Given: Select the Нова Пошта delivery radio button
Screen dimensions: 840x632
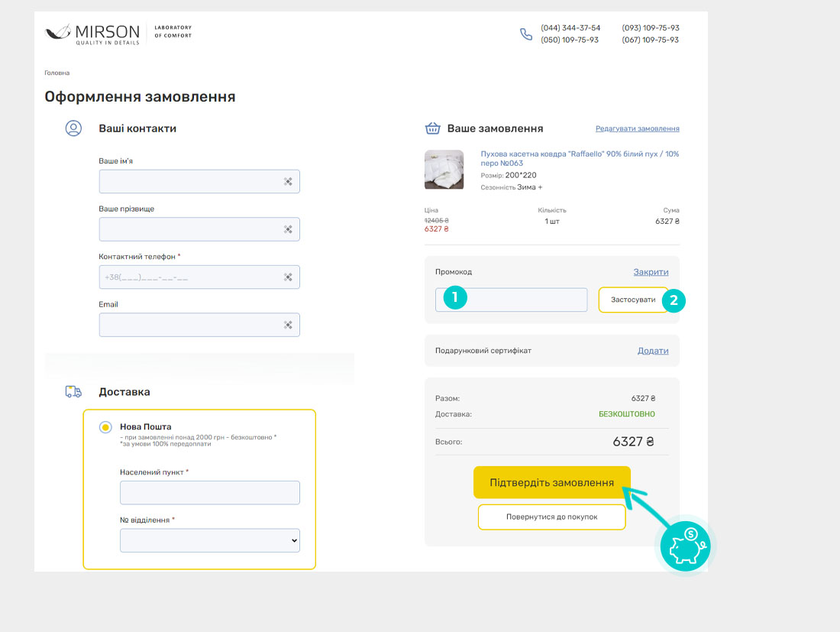Looking at the screenshot, I should tap(105, 427).
